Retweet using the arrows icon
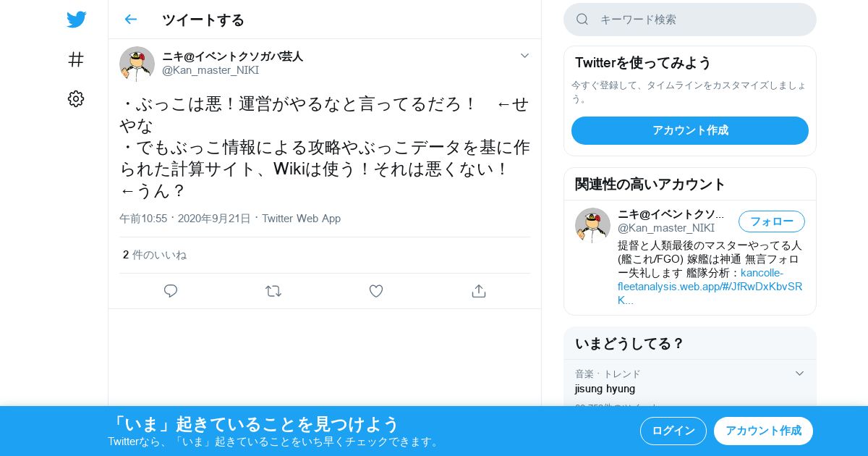This screenshot has width=868, height=456. pos(273,291)
